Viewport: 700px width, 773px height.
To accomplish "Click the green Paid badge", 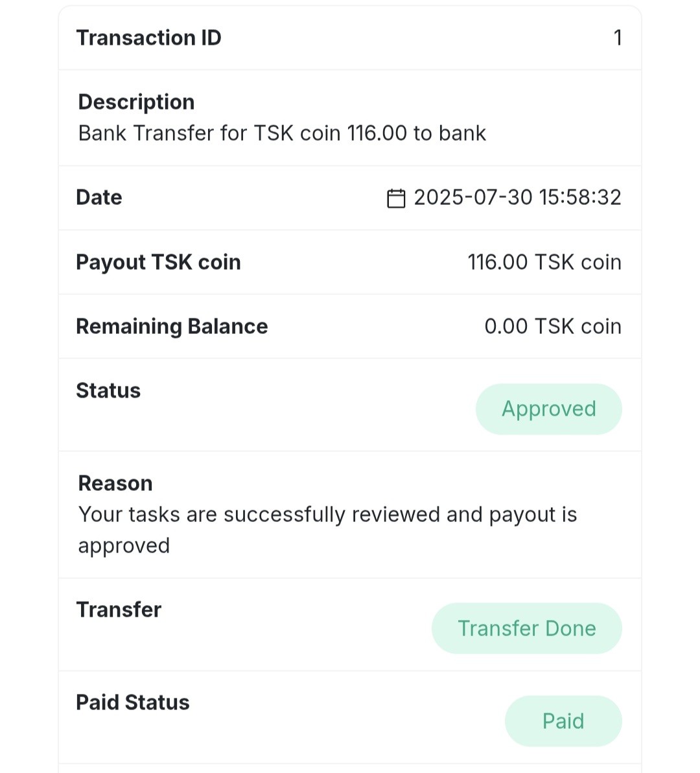I will tap(563, 721).
